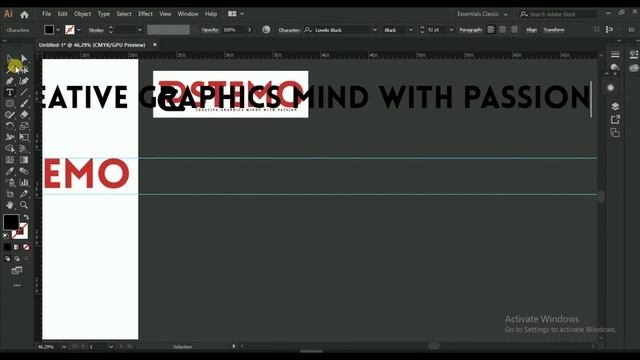Select the Type tool
Screen dimensions: 640x360
(x=10, y=92)
